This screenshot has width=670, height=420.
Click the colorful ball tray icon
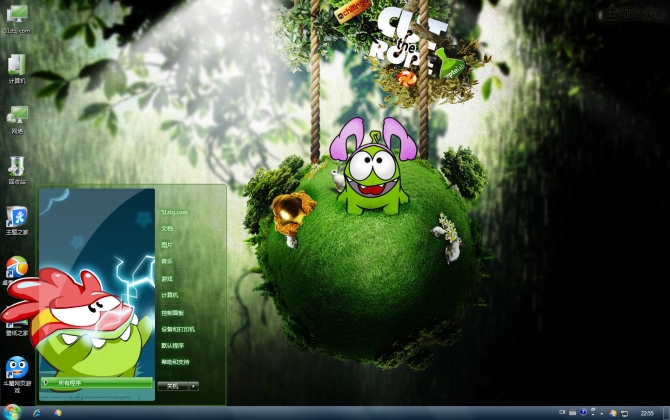coord(613,413)
